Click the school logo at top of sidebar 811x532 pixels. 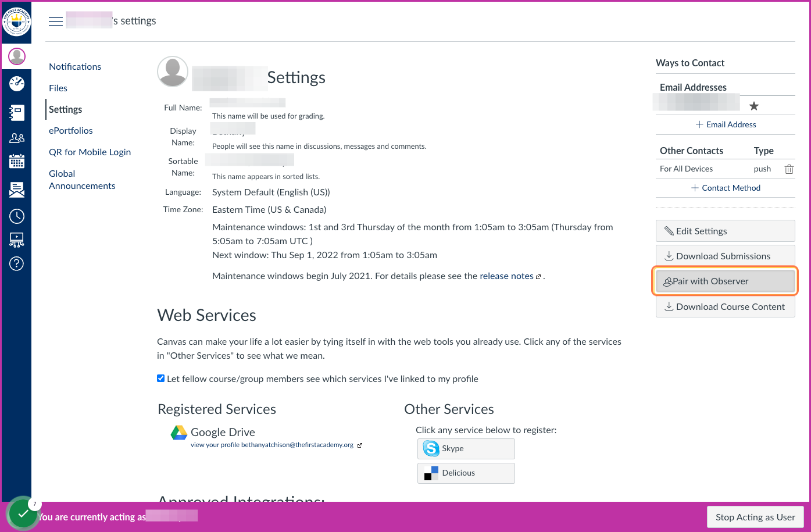pos(17,22)
